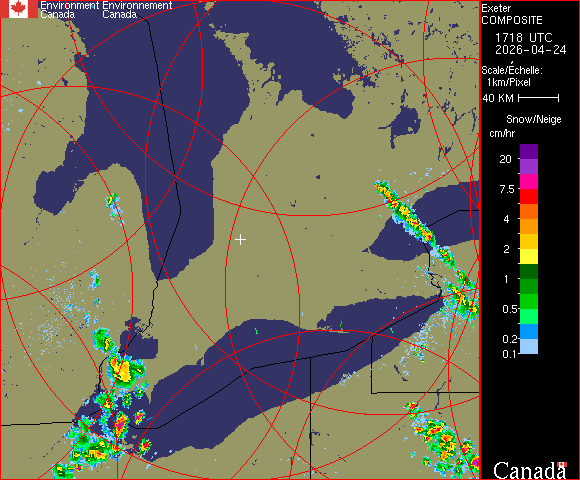Select the magenta legend color swatch
The width and height of the screenshot is (580, 480).
pyautogui.click(x=529, y=182)
